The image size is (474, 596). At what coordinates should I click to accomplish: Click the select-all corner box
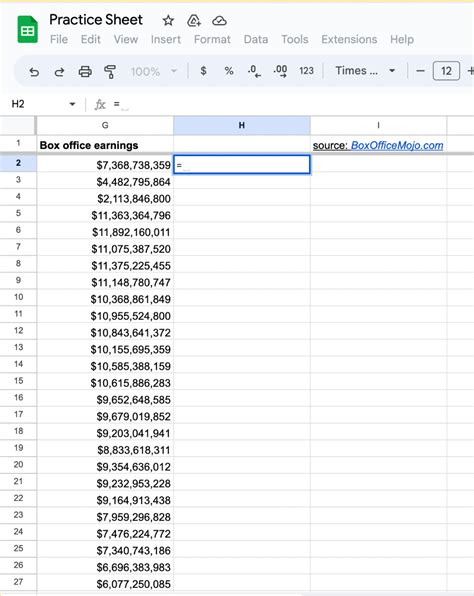18,125
